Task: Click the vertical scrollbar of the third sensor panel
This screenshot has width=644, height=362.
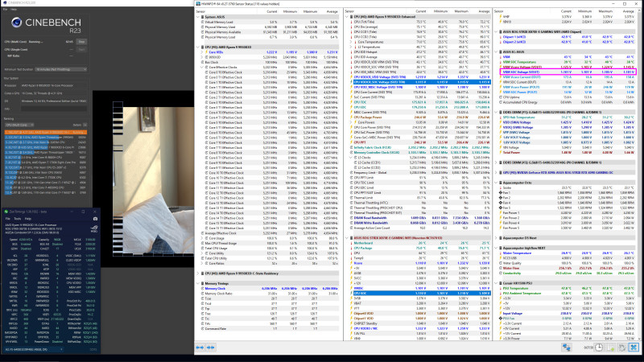Action: click(x=638, y=176)
